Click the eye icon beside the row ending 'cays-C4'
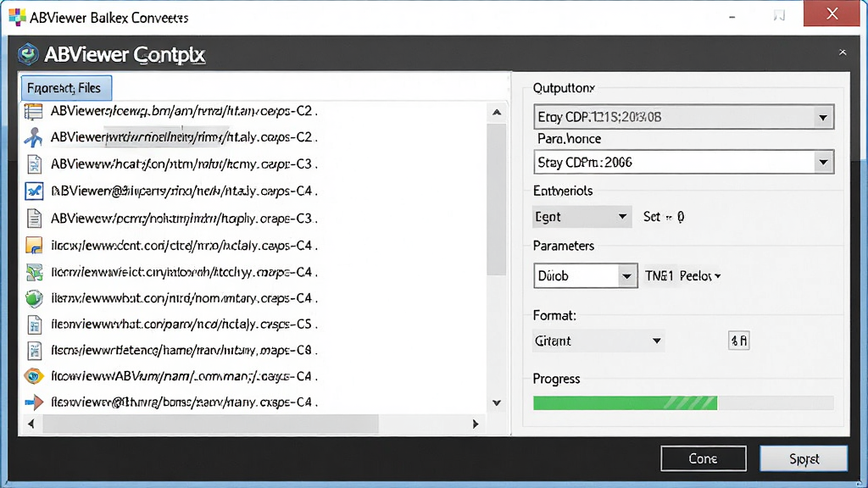 (x=34, y=376)
